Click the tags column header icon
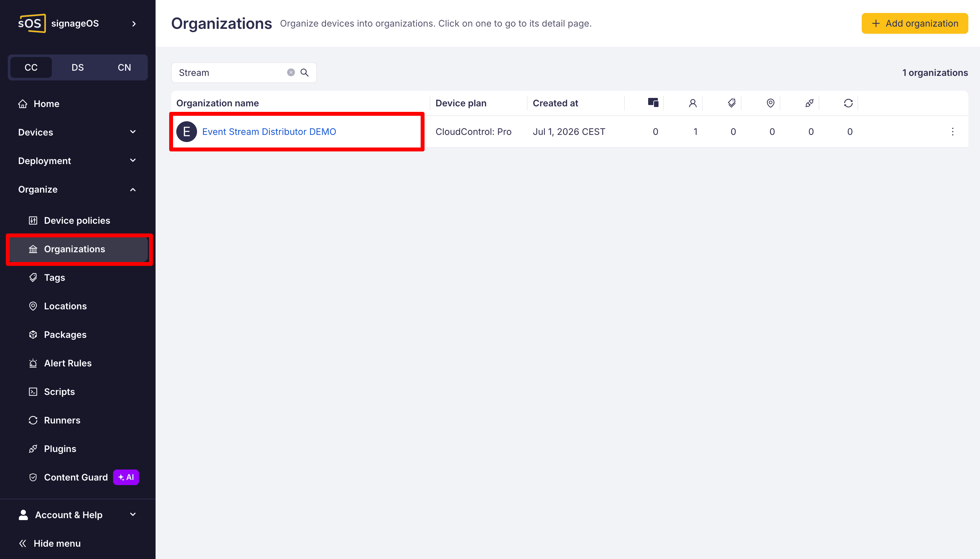Screen dimensions: 980x559 point(732,103)
